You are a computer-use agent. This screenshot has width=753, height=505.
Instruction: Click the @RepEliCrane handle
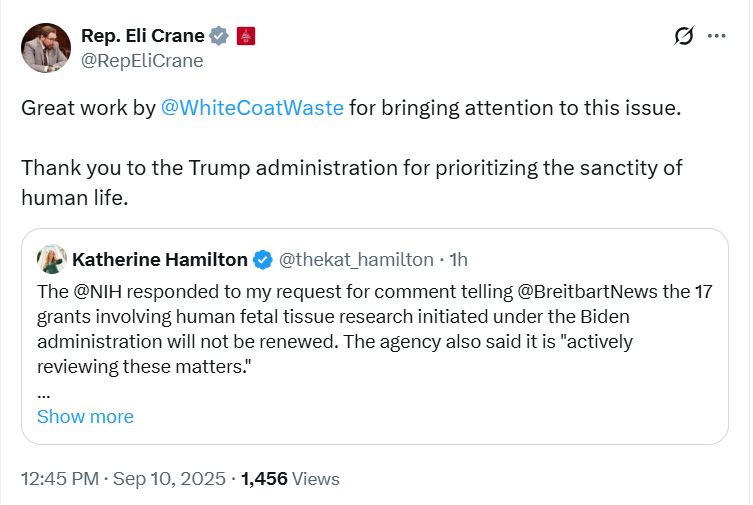[x=142, y=60]
